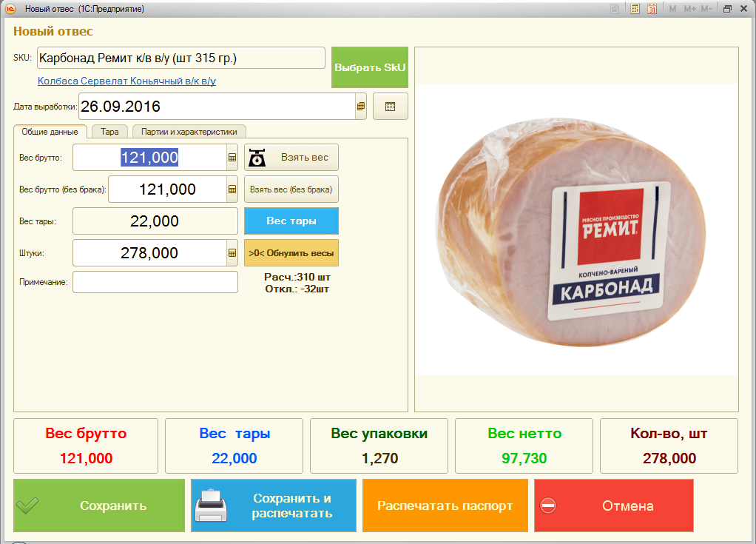Click the M- memory subtract button
This screenshot has width=756, height=544.
click(x=706, y=9)
